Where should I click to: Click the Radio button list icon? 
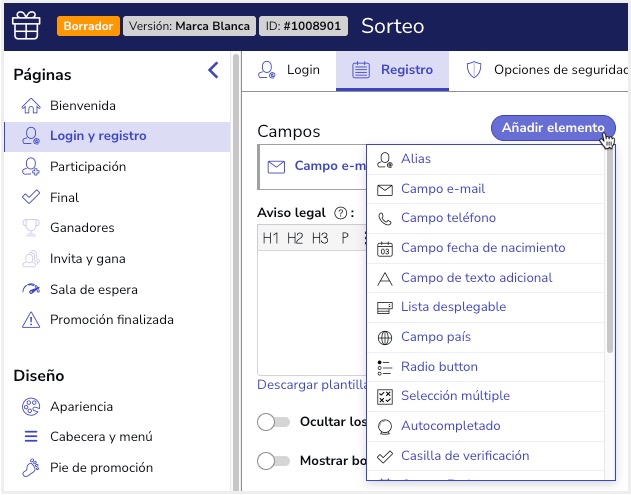pyautogui.click(x=385, y=368)
